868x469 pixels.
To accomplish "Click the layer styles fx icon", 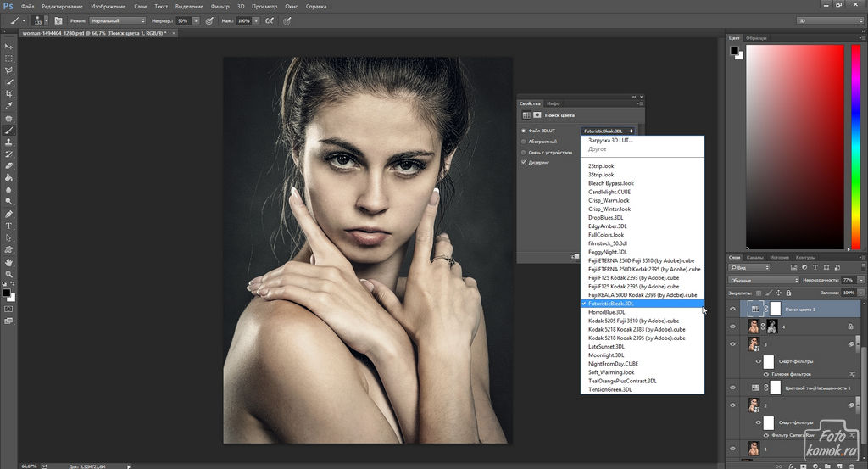I will click(791, 466).
